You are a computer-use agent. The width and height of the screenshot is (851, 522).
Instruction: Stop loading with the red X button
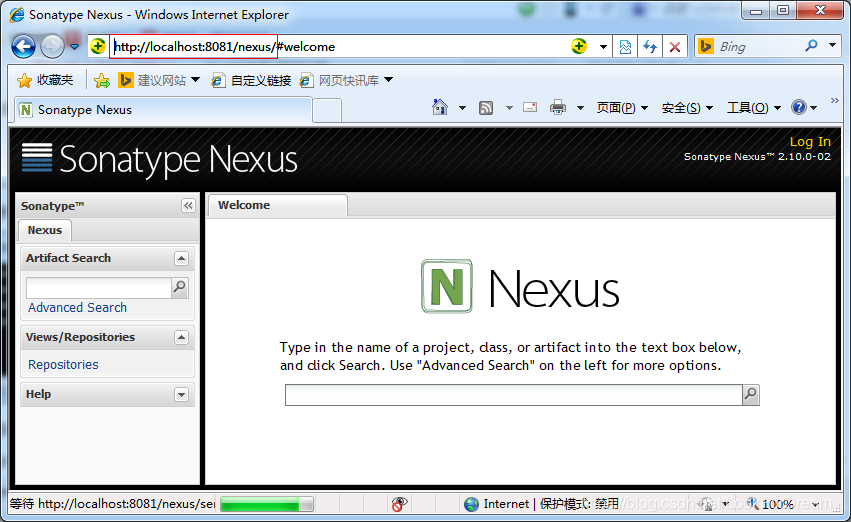pyautogui.click(x=675, y=47)
